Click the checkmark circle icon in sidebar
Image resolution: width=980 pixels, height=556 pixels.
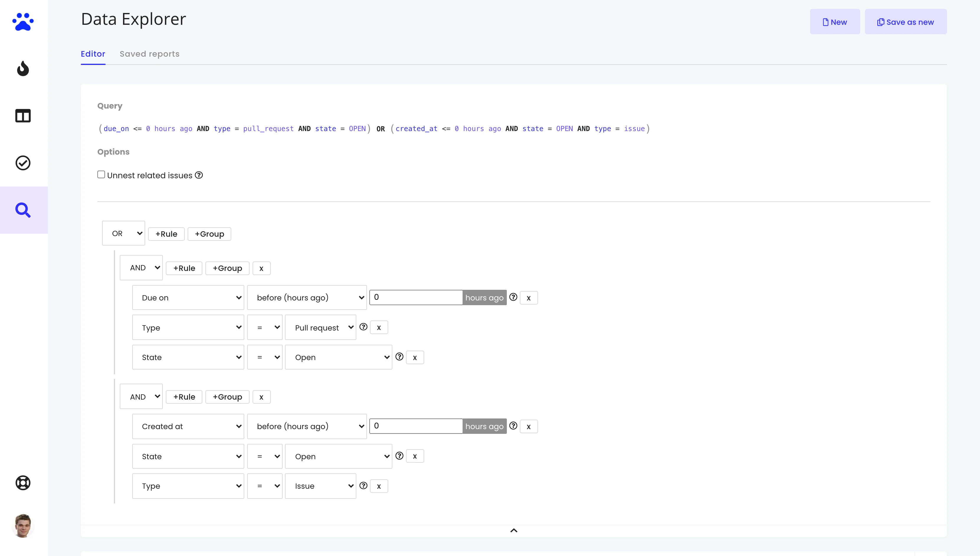coord(22,163)
